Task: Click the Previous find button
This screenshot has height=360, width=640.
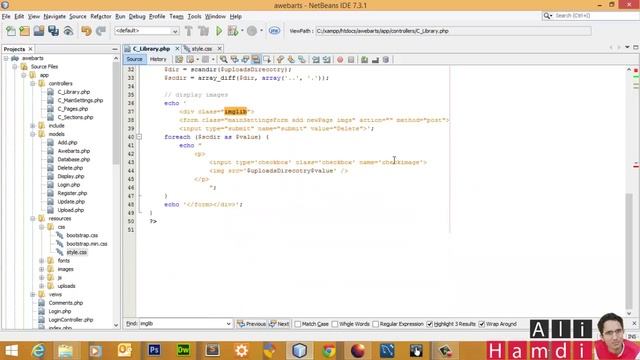Action: tap(251, 324)
